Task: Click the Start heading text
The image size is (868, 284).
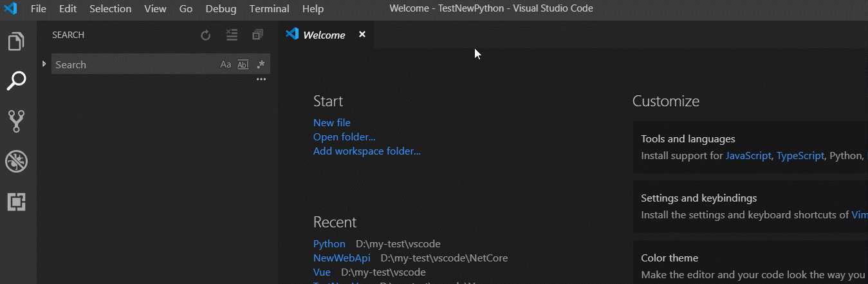Action: click(328, 101)
